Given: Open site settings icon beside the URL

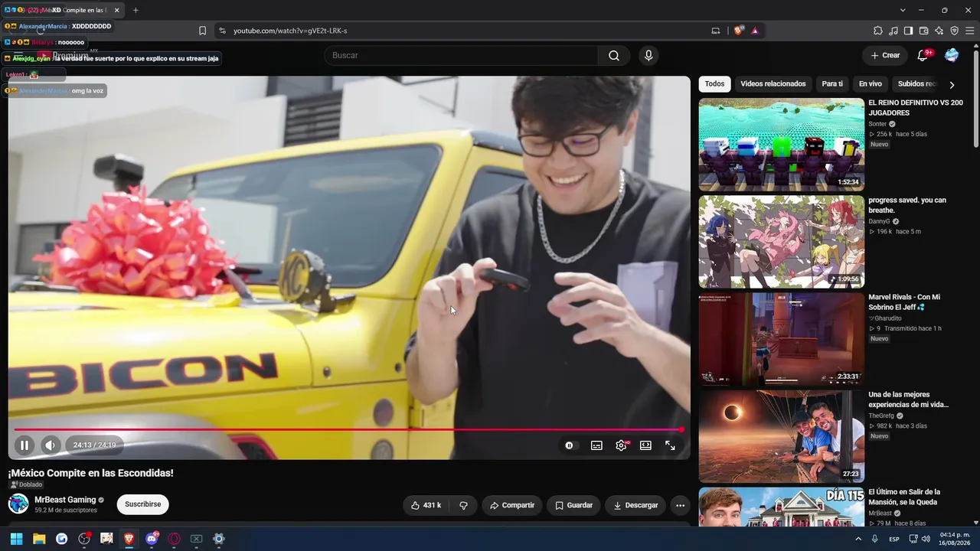Looking at the screenshot, I should click(x=222, y=31).
